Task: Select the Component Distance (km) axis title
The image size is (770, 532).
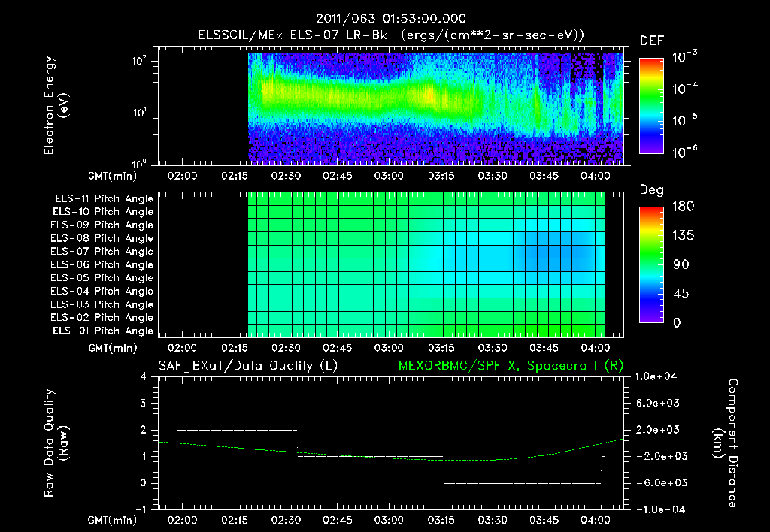Action: click(726, 443)
